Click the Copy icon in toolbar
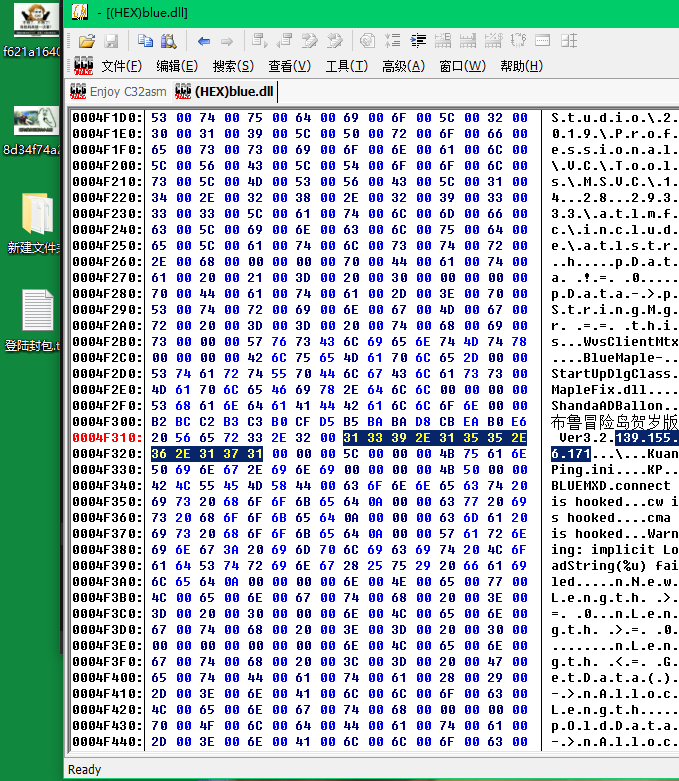The image size is (679, 781). tap(146, 41)
